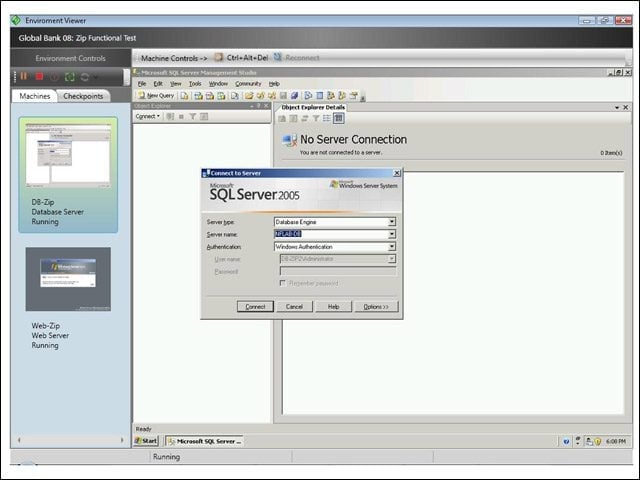The width and height of the screenshot is (640, 480).
Task: Click the SQL Server Mobile Query icon
Action: click(235, 96)
